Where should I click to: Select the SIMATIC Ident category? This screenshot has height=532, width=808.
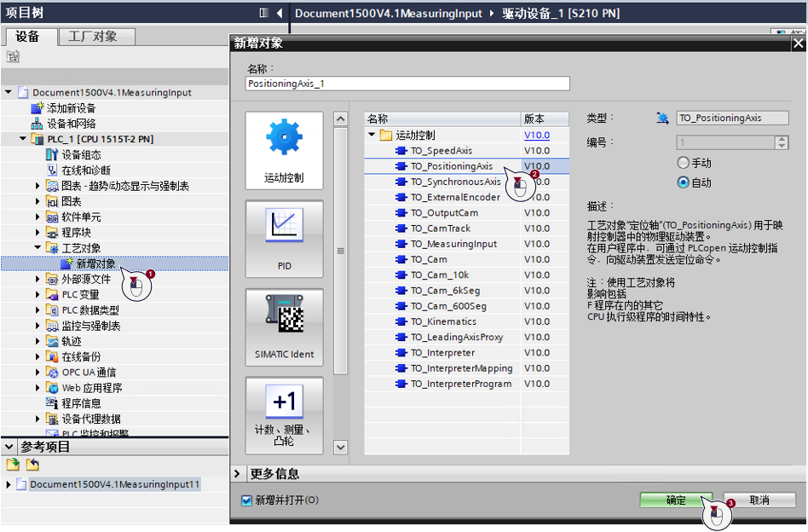[x=285, y=327]
